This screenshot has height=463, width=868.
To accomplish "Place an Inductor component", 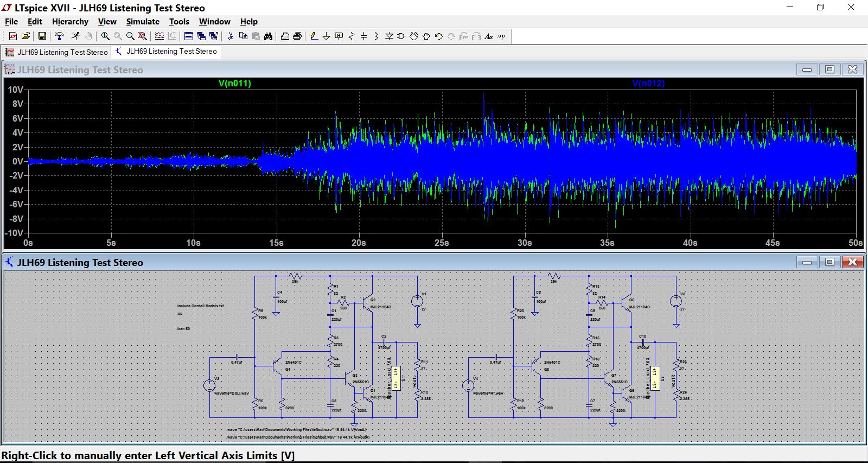I will tap(376, 36).
